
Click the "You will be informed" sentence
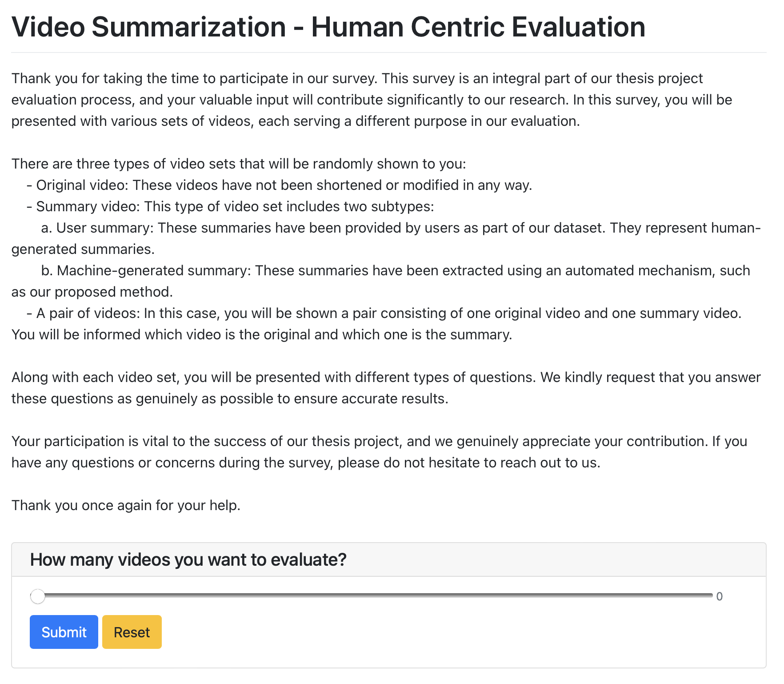[x=262, y=334]
